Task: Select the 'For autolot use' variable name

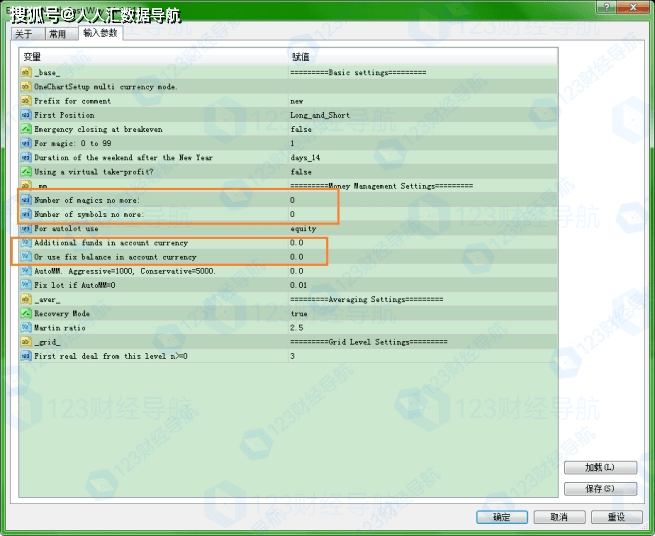Action: (66, 229)
